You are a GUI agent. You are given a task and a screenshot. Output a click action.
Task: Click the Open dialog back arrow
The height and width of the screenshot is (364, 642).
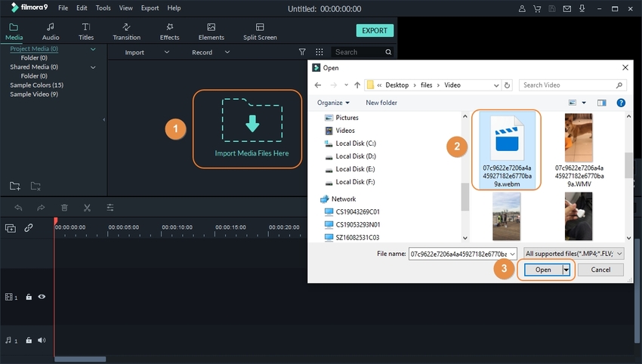point(318,85)
